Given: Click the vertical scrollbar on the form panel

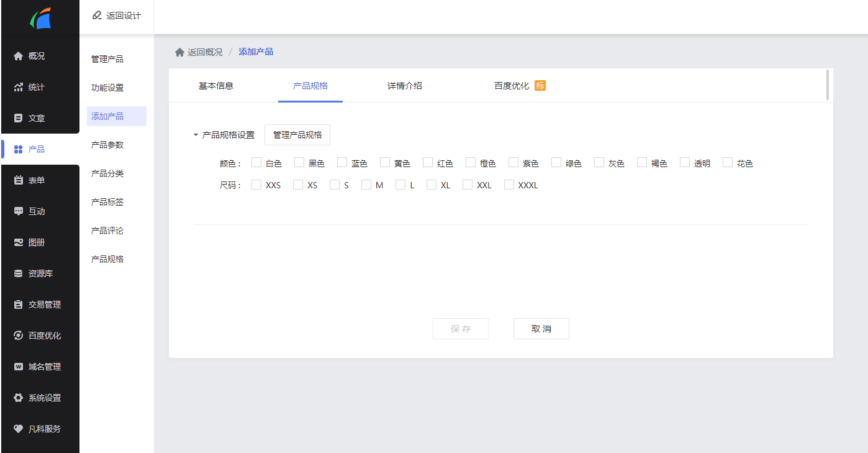Looking at the screenshot, I should click(x=828, y=85).
